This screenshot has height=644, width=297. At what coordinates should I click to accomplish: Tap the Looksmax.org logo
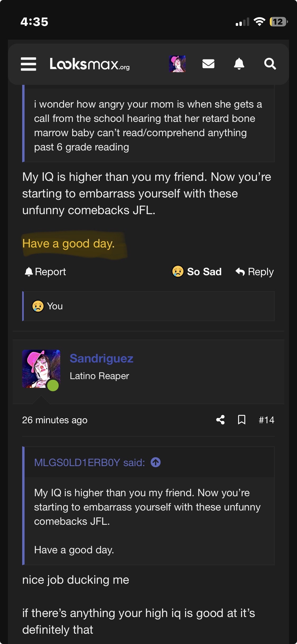coord(89,64)
